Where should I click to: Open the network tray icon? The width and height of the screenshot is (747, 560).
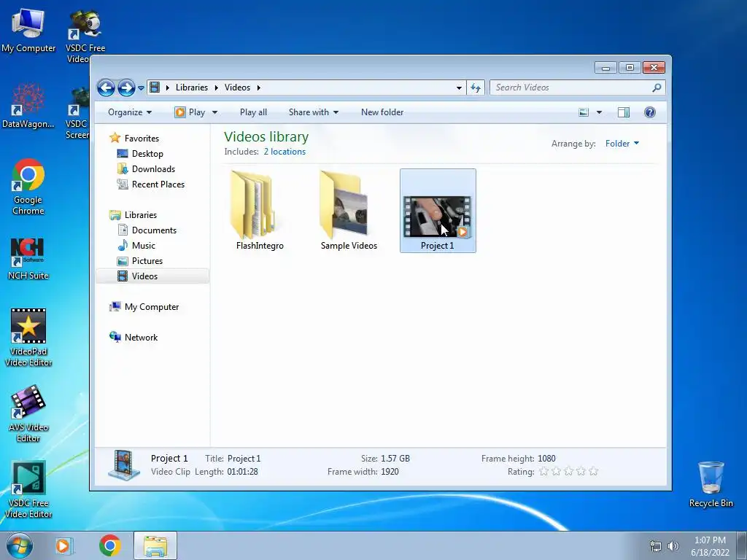[656, 546]
